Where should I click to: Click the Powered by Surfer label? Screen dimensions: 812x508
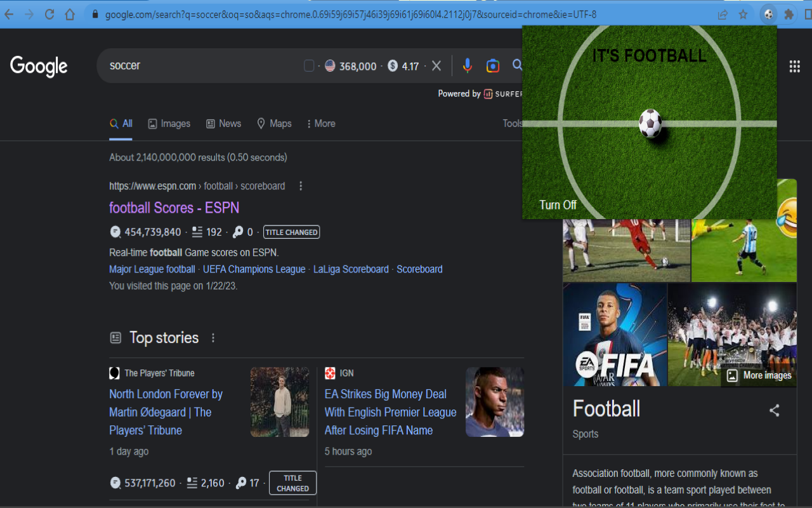click(480, 94)
